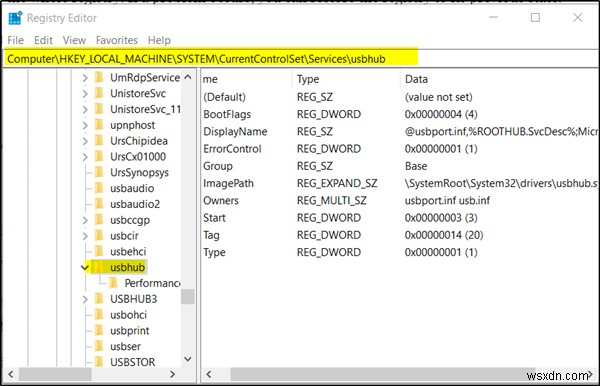Select the Start value

pos(214,218)
